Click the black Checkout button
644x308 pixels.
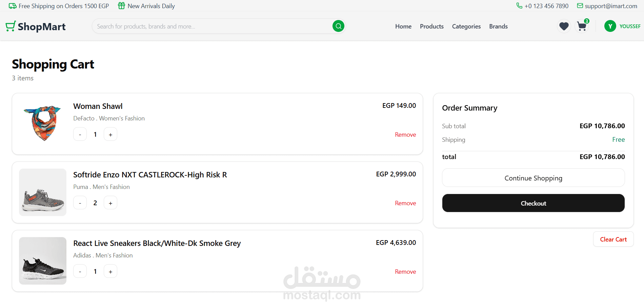tap(533, 203)
